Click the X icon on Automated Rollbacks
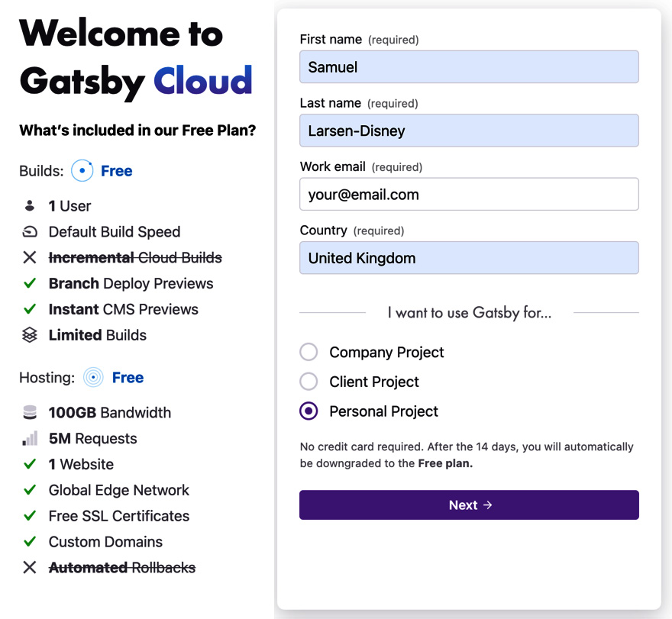672x619 pixels. click(x=29, y=567)
